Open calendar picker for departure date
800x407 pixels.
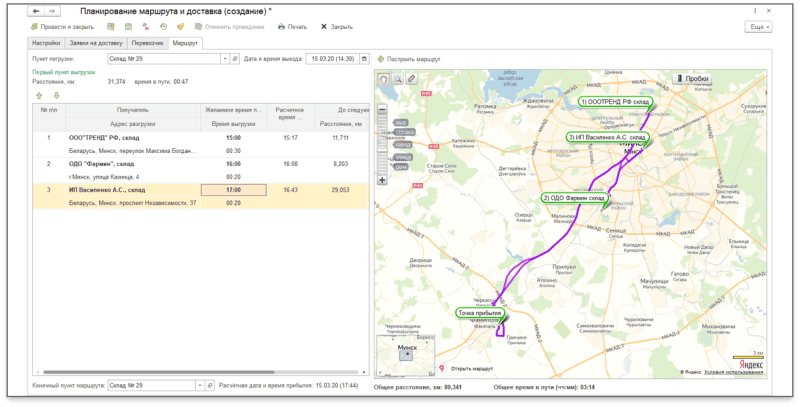pos(364,59)
